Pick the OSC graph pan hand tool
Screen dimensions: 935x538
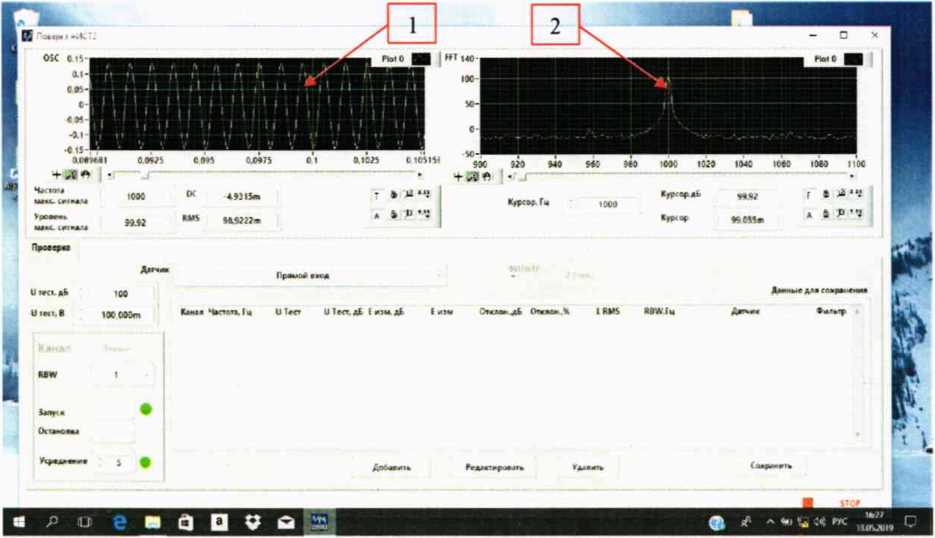tap(83, 176)
